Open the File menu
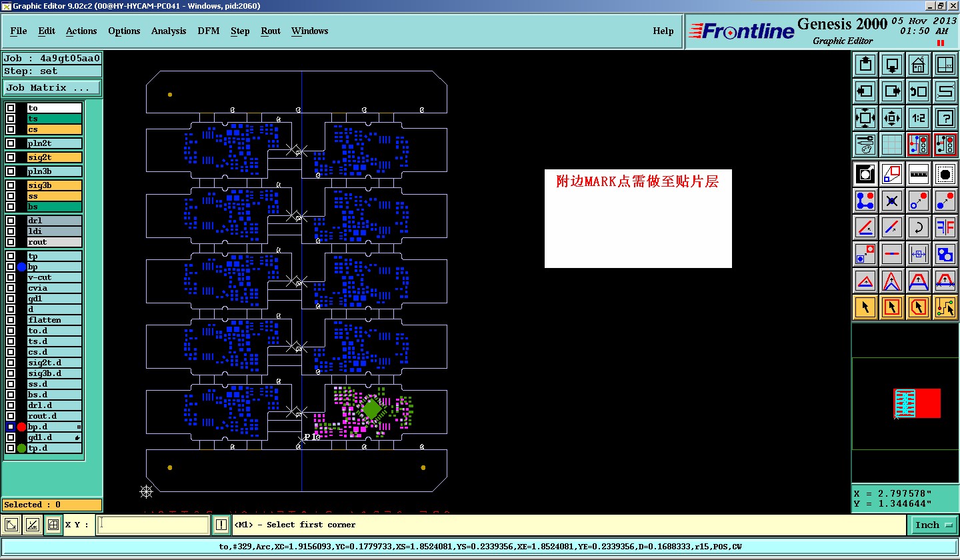Viewport: 960px width, 560px height. 19,31
